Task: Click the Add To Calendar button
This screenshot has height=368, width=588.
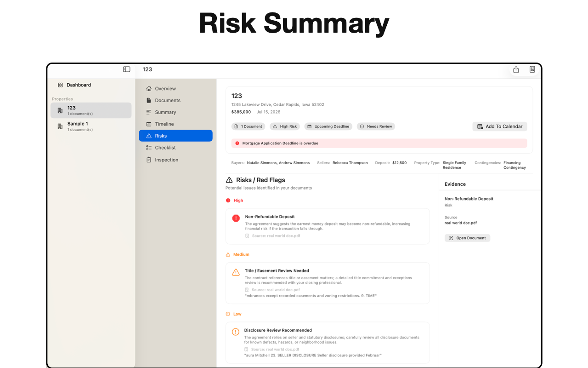Action: pyautogui.click(x=499, y=126)
